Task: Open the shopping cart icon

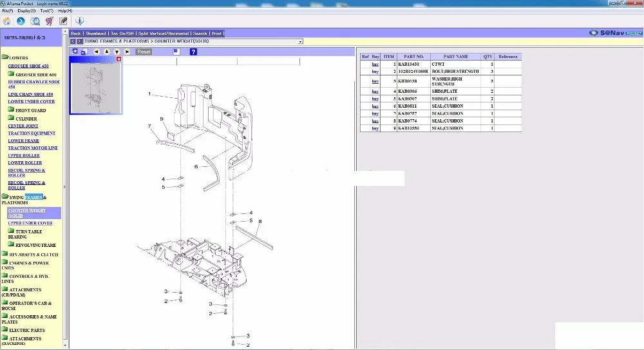Action: click(50, 21)
